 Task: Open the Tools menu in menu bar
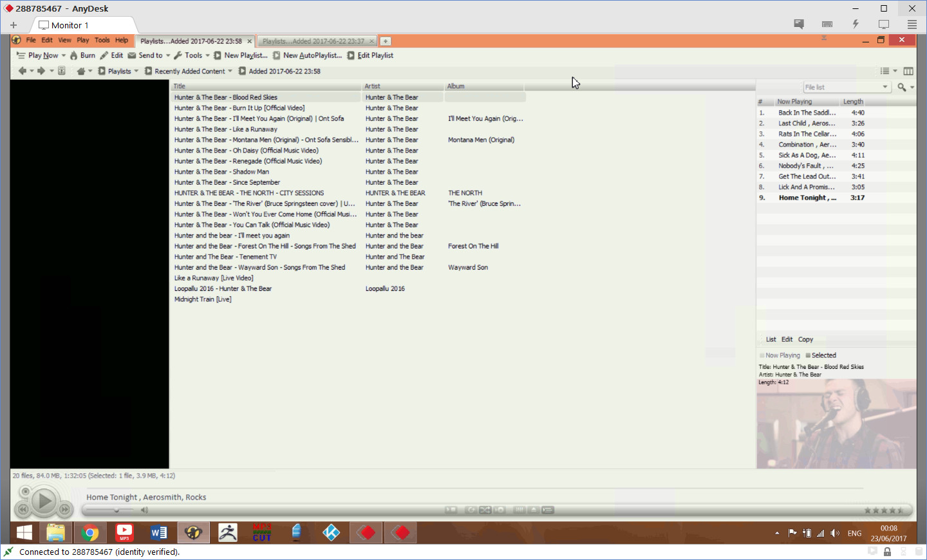(x=102, y=40)
